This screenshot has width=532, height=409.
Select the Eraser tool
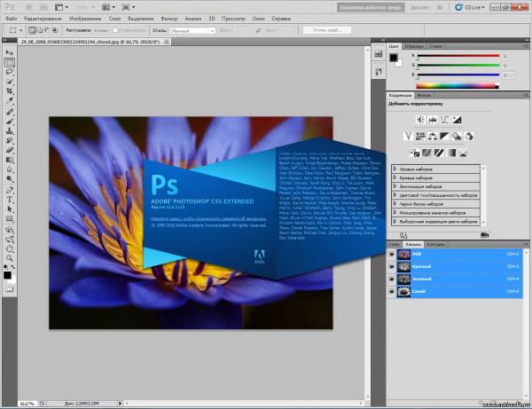(10, 150)
